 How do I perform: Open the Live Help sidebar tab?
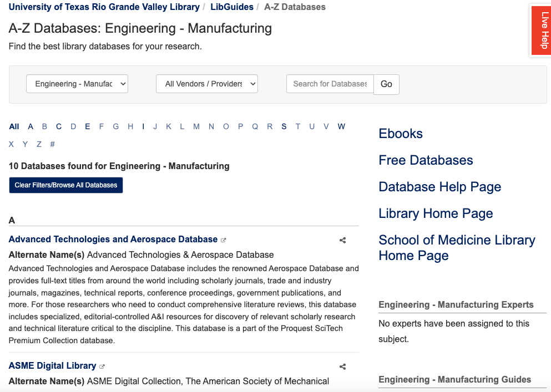tap(540, 30)
